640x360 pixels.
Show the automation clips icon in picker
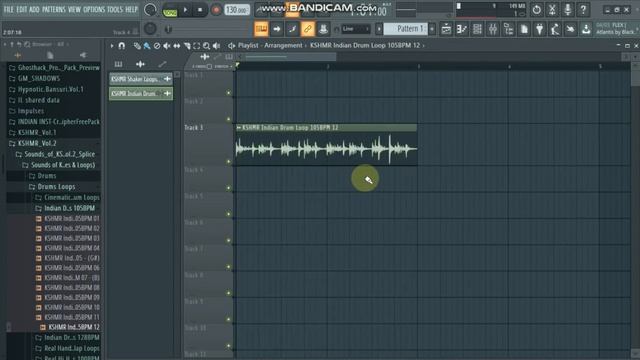pos(162,64)
